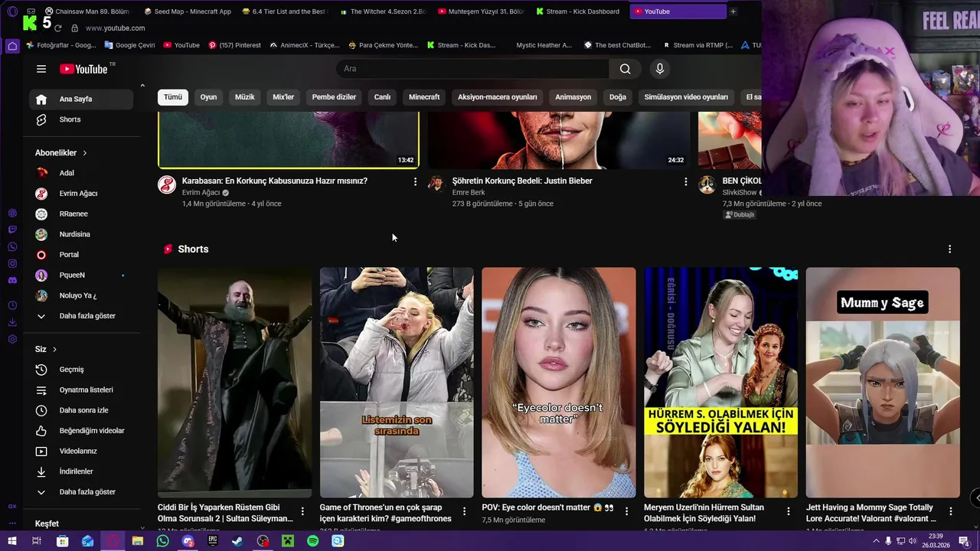The image size is (980, 551).
Task: Open Evrim Ağacı channel avatar
Action: (167, 184)
